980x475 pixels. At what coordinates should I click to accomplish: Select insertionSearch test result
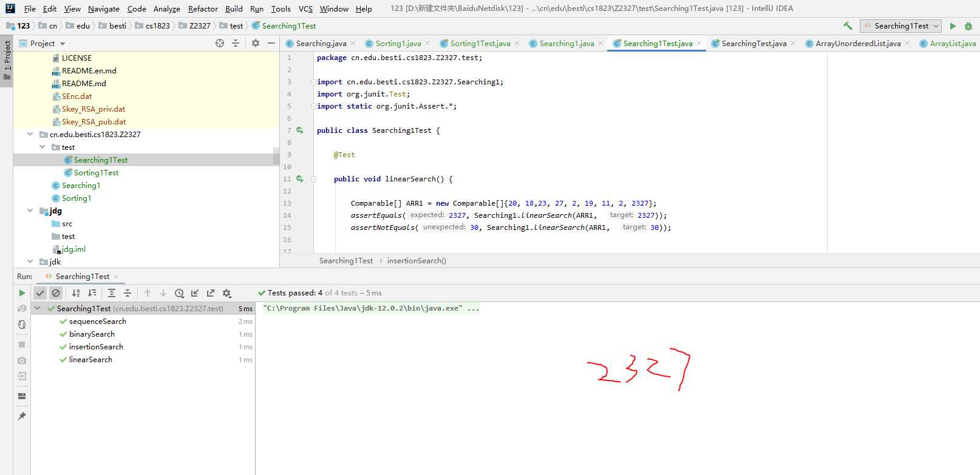pos(96,347)
